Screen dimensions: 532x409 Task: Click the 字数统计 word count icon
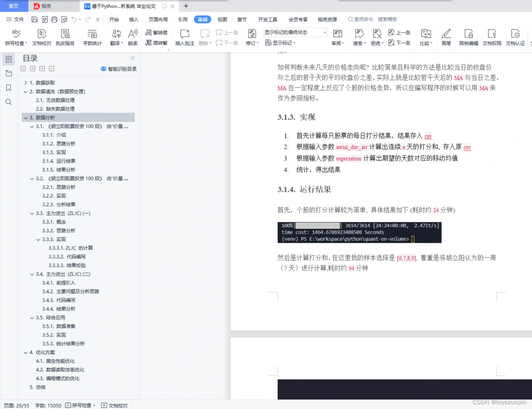point(92,37)
